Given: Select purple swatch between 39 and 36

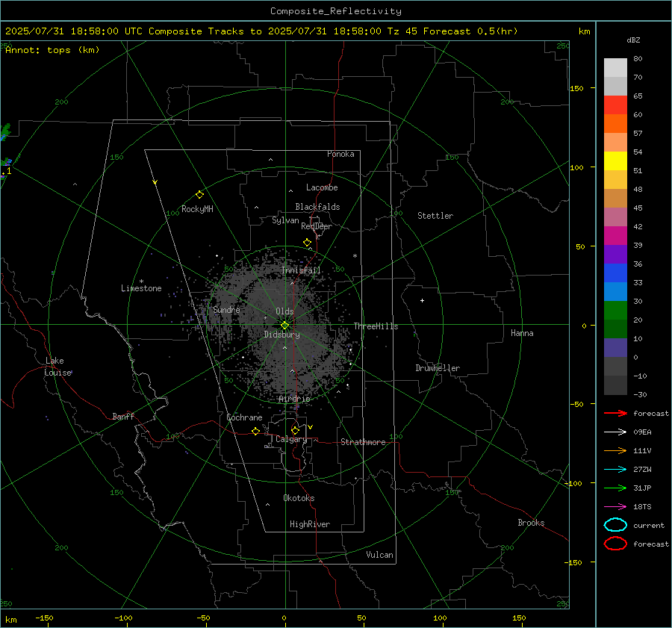Looking at the screenshot, I should (615, 255).
